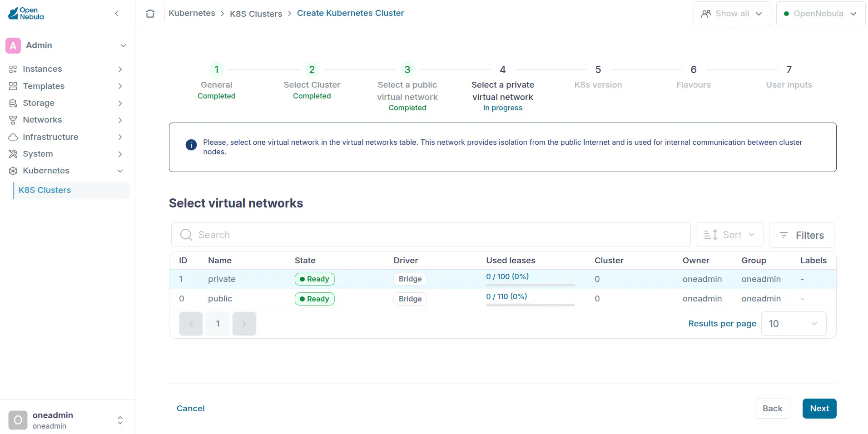Image resolution: width=868 pixels, height=434 pixels.
Task: Collapse the Kubernetes menu
Action: [x=120, y=171]
